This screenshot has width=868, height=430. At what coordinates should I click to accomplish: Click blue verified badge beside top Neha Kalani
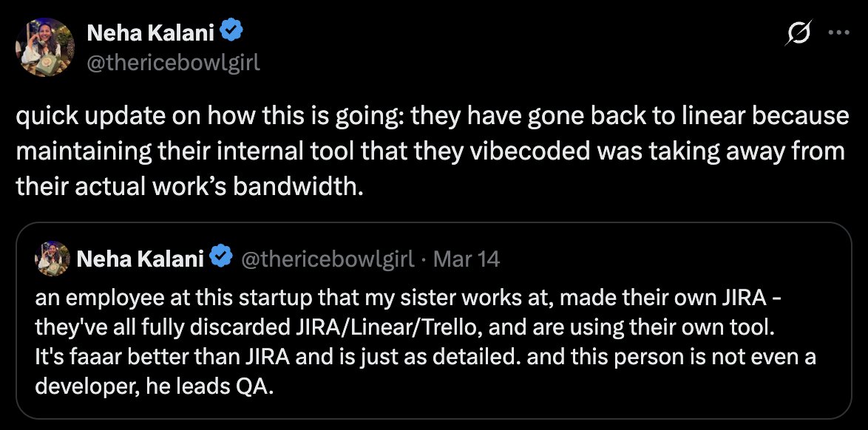pyautogui.click(x=231, y=32)
